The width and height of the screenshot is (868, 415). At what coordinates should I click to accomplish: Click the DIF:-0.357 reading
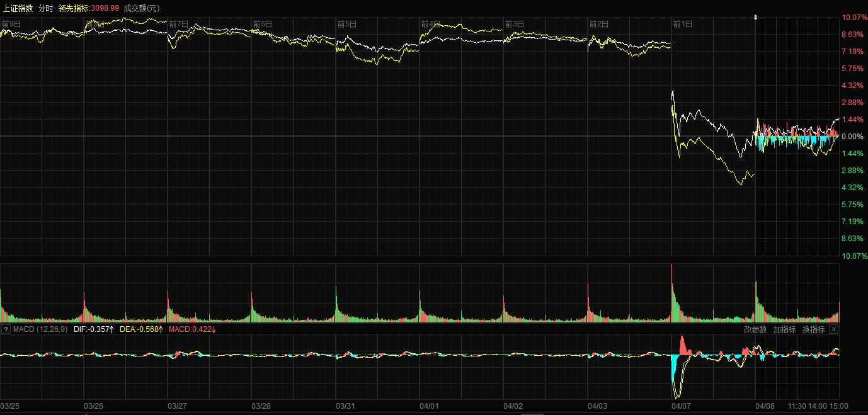93,329
